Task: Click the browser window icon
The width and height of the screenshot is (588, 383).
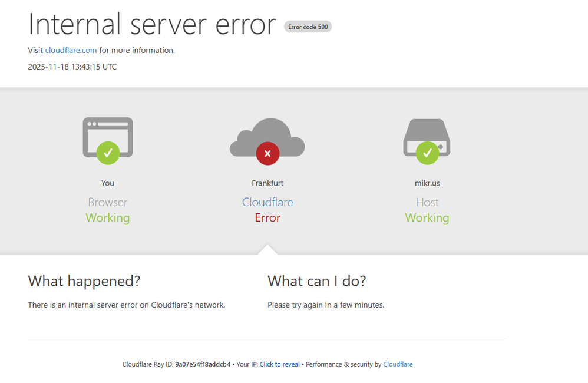Action: [x=108, y=138]
